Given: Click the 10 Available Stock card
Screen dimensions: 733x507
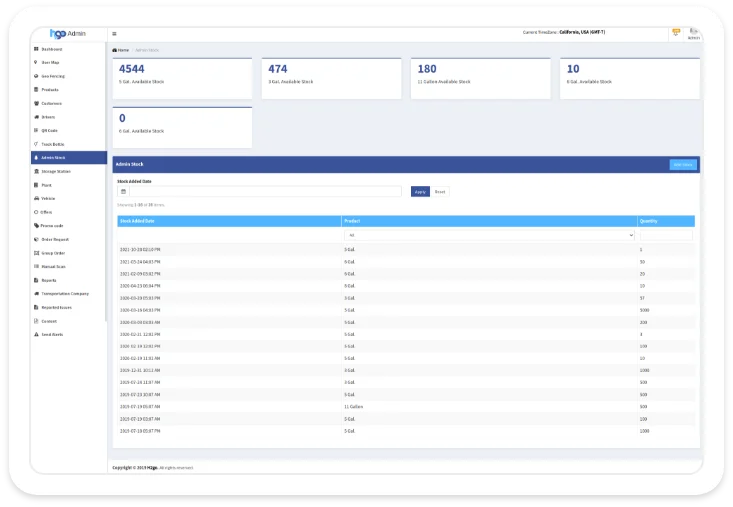Looking at the screenshot, I should tap(630, 79).
